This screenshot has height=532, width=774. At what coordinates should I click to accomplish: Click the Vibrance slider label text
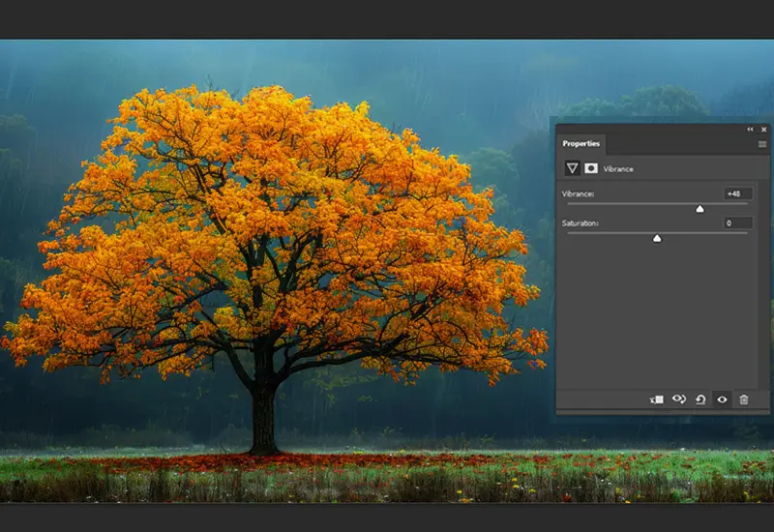pos(579,194)
